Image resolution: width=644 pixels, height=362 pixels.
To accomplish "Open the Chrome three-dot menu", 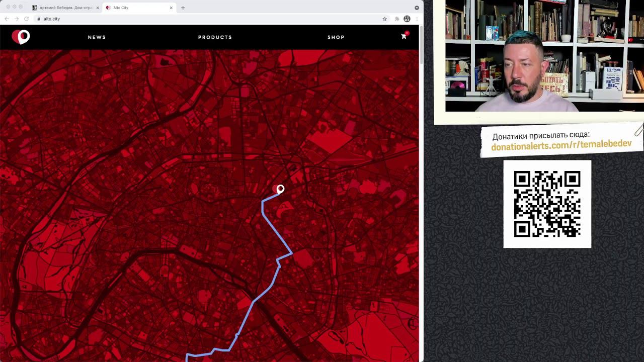I will 417,19.
